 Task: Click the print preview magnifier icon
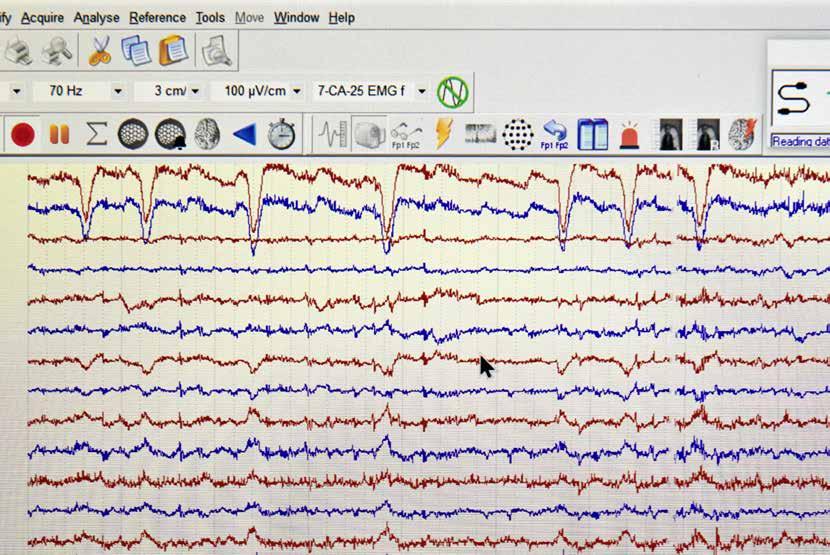pyautogui.click(x=57, y=51)
